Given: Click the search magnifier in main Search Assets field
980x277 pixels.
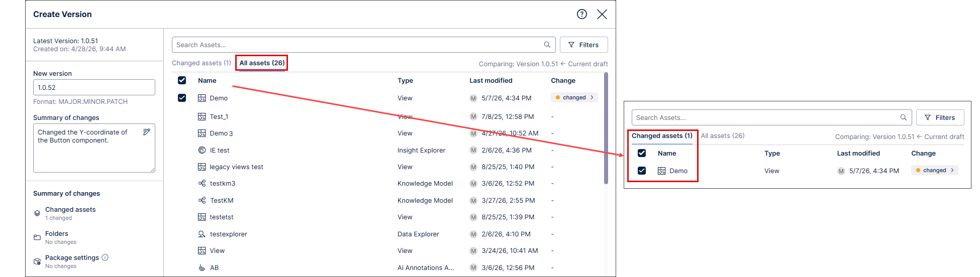Looking at the screenshot, I should 547,45.
